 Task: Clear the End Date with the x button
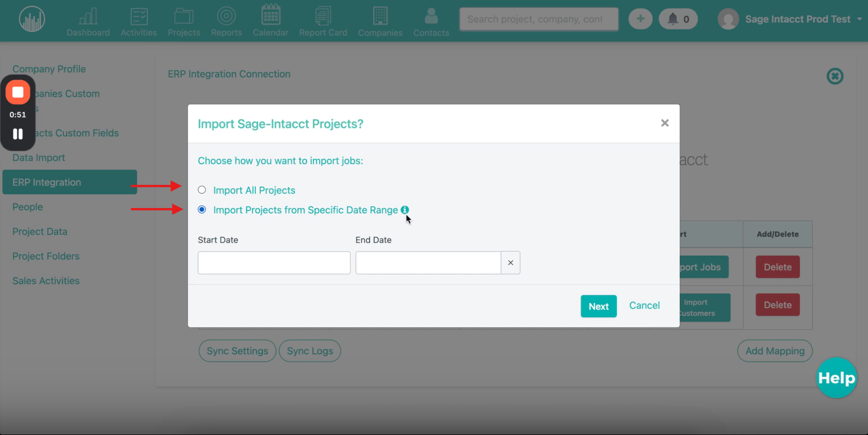point(510,263)
